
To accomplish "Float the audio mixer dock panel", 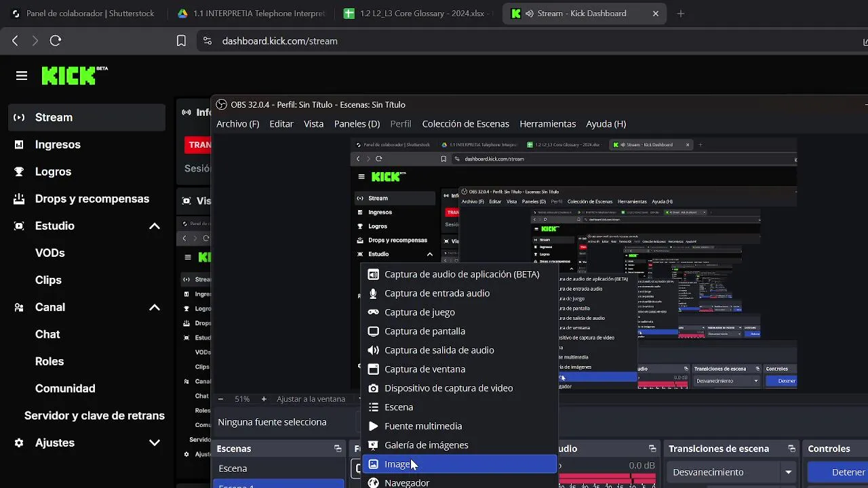I will coord(652,449).
